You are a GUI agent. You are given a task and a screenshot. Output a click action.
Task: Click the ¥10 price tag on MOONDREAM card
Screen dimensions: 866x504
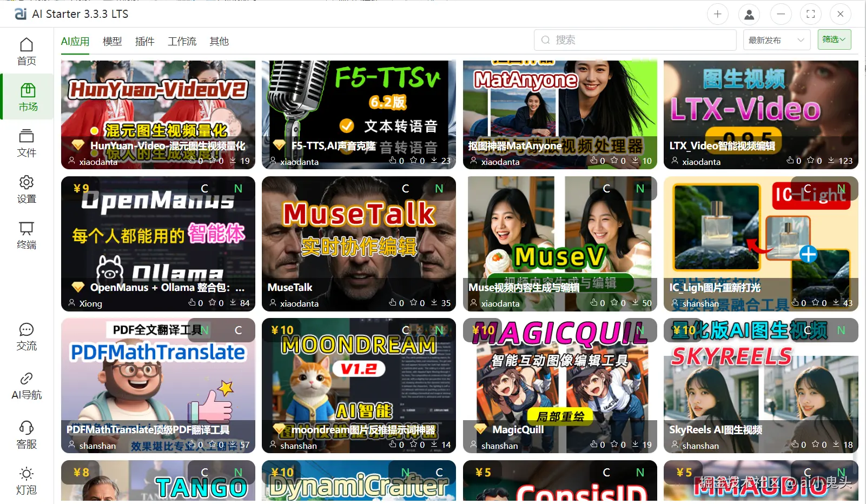coord(282,330)
